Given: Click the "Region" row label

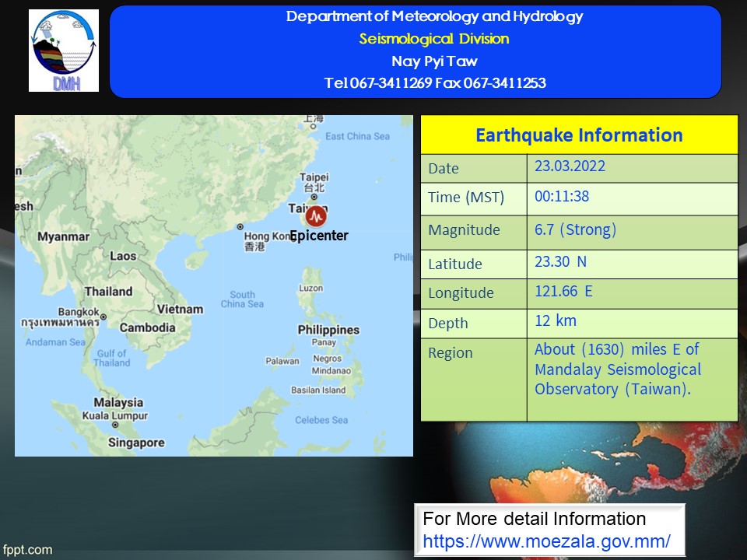Looking at the screenshot, I should 451,353.
